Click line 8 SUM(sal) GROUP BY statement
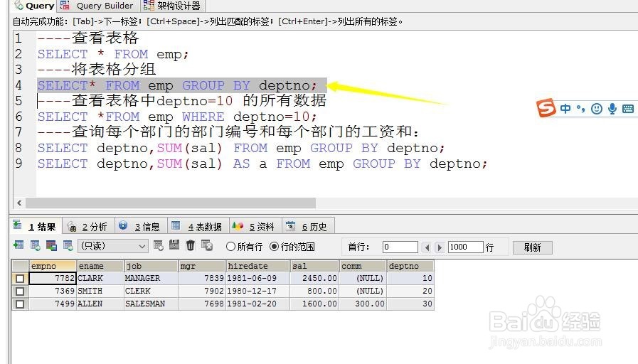Image resolution: width=638 pixels, height=364 pixels. (241, 148)
